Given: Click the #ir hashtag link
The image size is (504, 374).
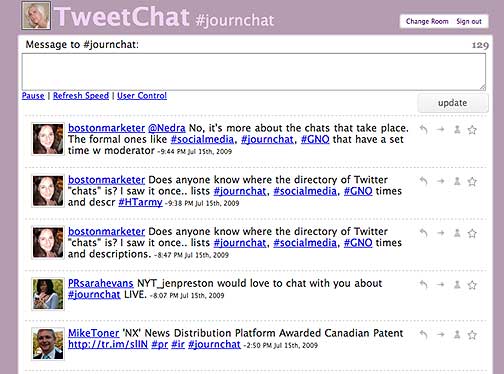Looking at the screenshot, I should 178,344.
